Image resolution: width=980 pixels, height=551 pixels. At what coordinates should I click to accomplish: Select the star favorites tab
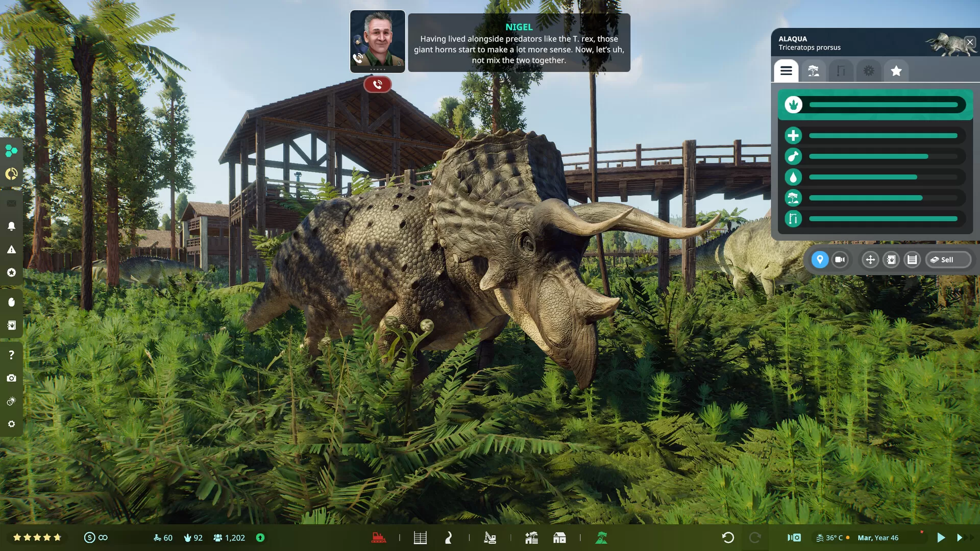click(896, 71)
